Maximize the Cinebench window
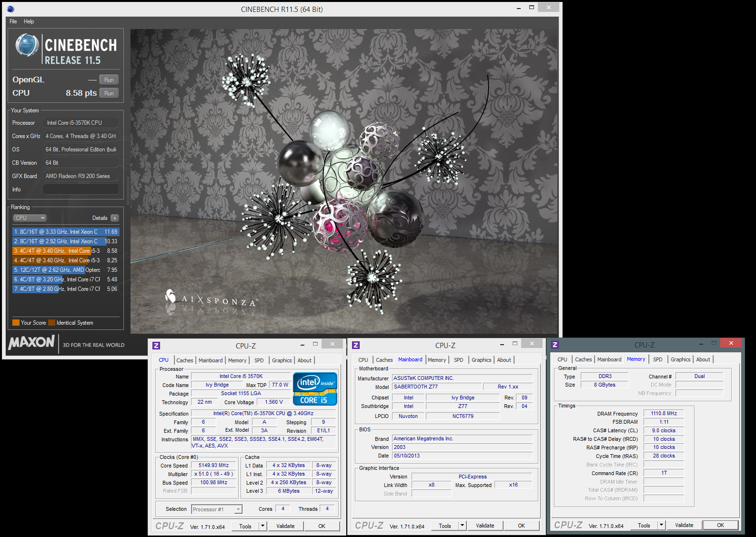The width and height of the screenshot is (756, 537). [x=532, y=8]
